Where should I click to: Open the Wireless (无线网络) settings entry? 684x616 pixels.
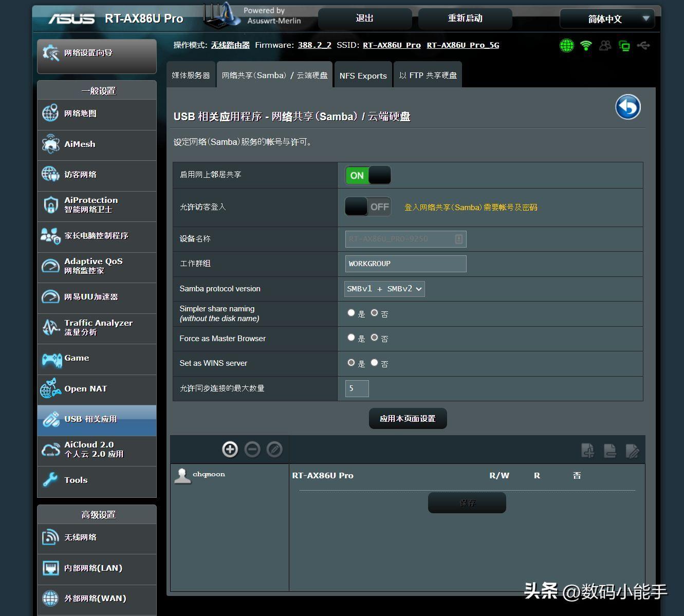97,538
